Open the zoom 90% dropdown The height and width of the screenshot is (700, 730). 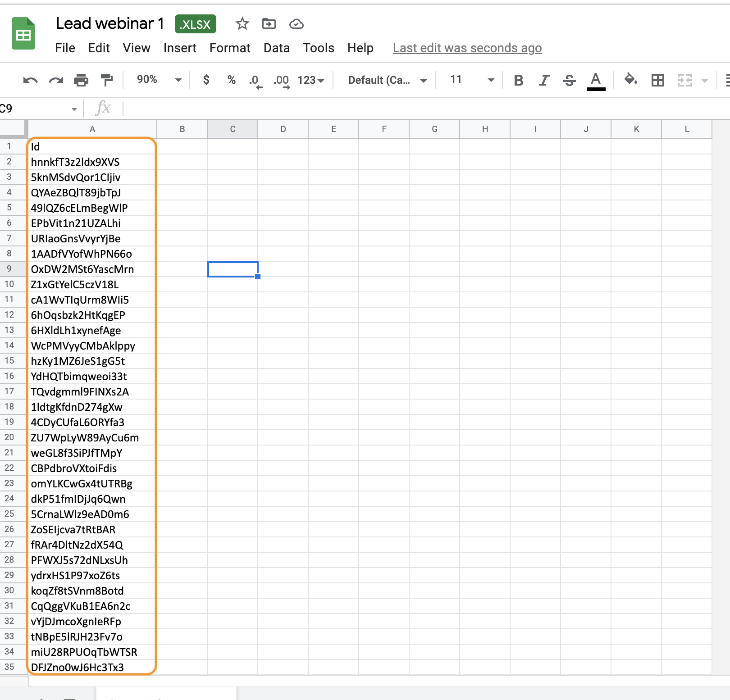pyautogui.click(x=159, y=80)
